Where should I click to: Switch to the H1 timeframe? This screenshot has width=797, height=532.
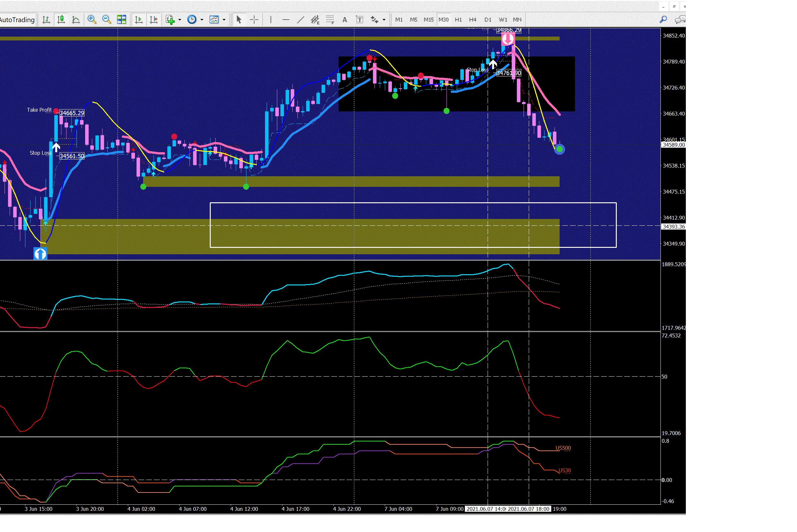[x=458, y=20]
